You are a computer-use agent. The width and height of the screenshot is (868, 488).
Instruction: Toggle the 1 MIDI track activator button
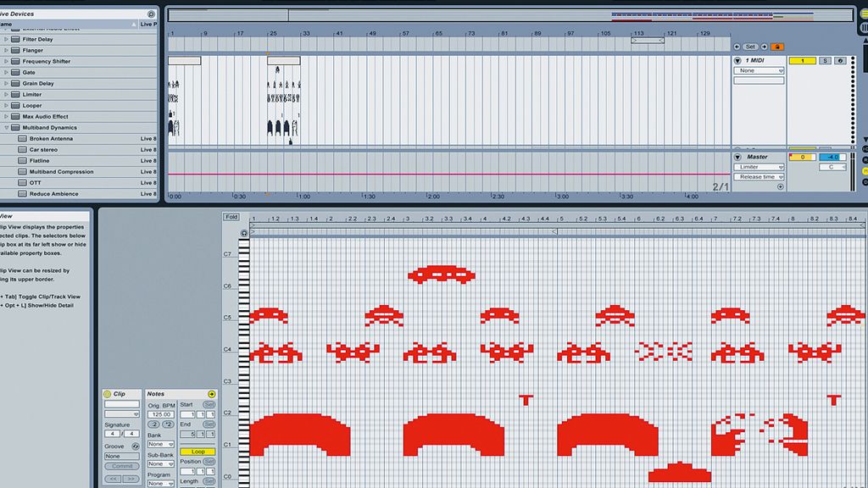click(x=802, y=61)
